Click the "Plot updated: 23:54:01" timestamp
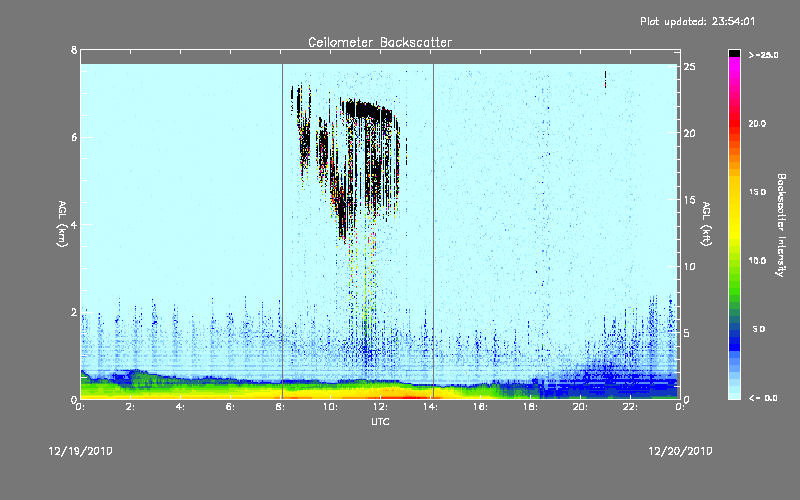This screenshot has width=800, height=500. [697, 21]
